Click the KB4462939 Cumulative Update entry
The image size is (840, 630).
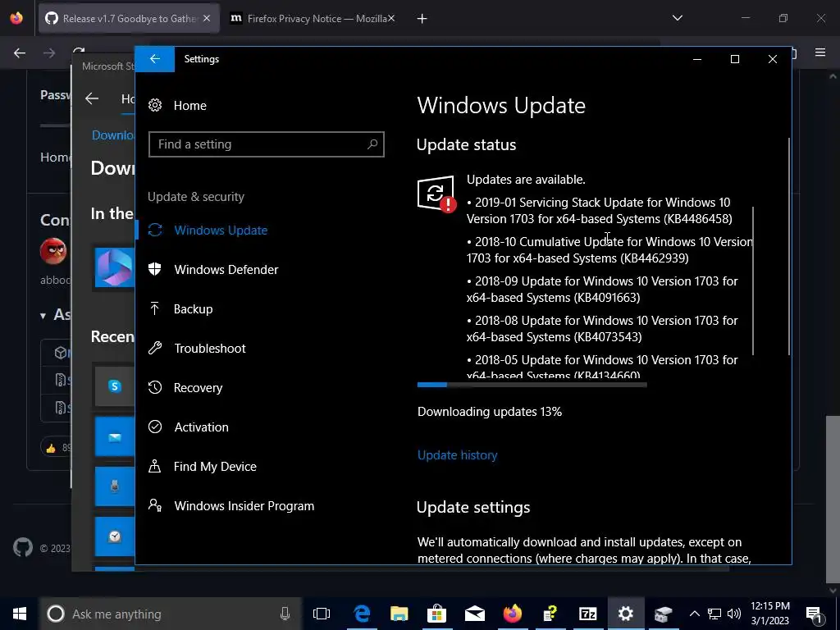[x=609, y=249]
